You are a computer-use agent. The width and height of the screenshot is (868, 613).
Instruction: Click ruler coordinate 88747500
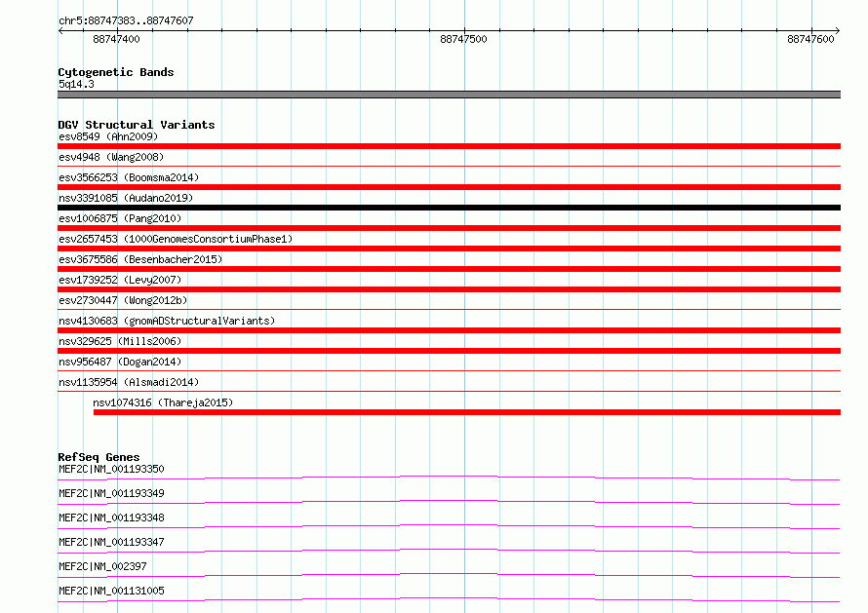click(463, 39)
